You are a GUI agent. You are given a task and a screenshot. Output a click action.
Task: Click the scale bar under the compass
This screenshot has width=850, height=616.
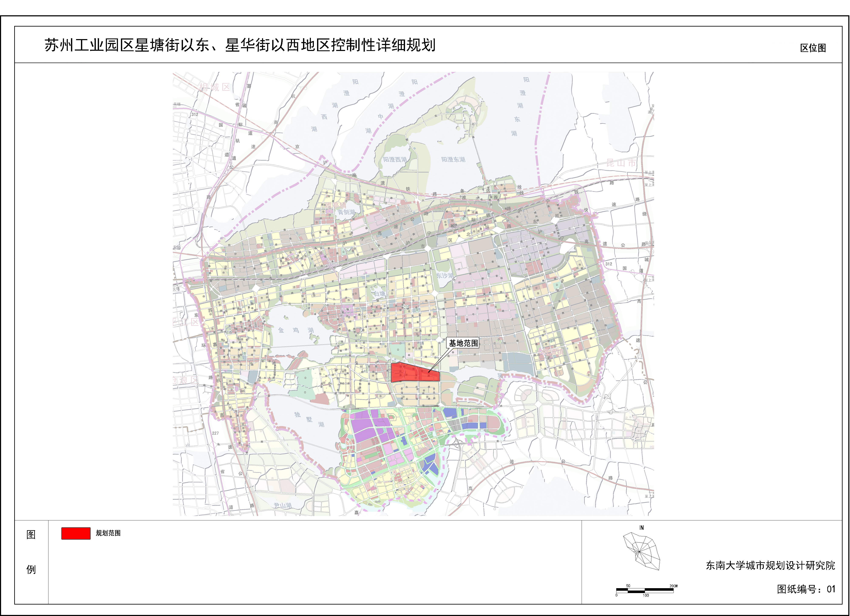645,590
